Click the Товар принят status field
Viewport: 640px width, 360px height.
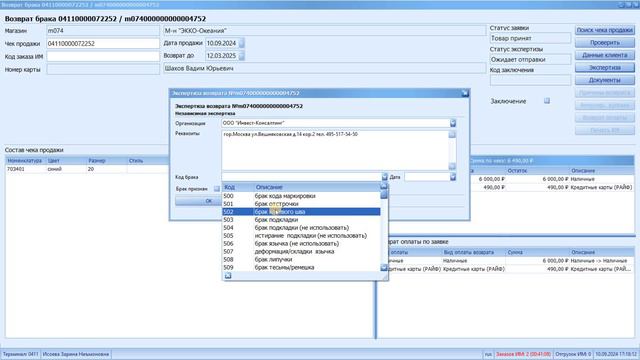coord(530,38)
